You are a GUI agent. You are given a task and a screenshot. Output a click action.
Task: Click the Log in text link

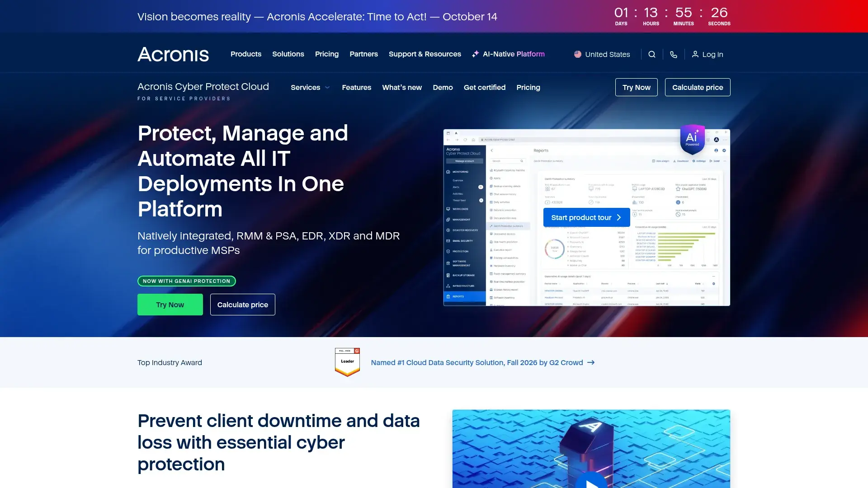coord(712,54)
